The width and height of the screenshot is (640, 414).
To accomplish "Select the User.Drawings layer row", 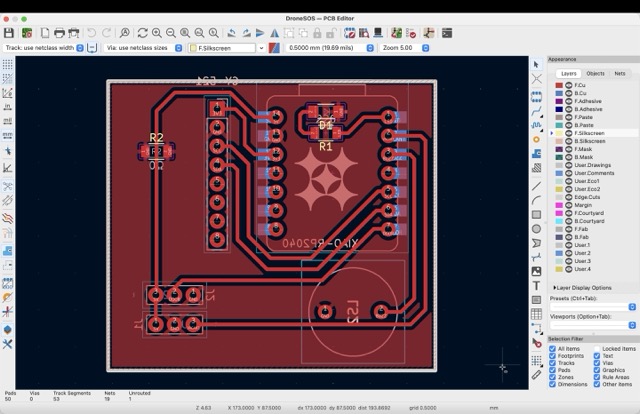I will point(593,165).
